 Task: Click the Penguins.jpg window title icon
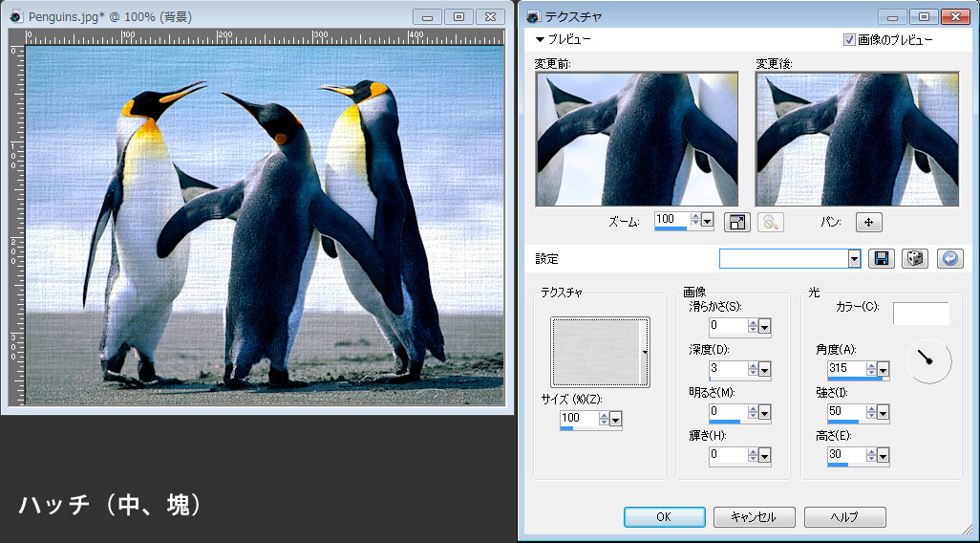pos(16,17)
